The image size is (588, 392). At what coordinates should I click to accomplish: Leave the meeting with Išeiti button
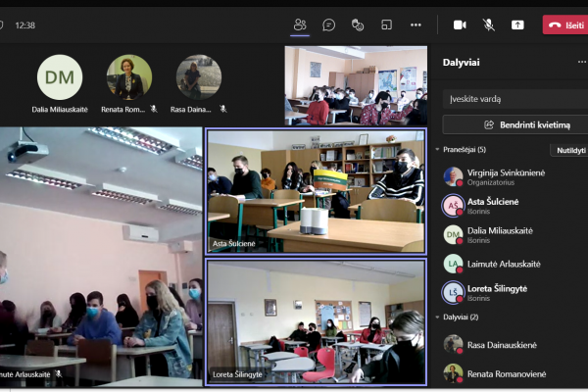565,25
